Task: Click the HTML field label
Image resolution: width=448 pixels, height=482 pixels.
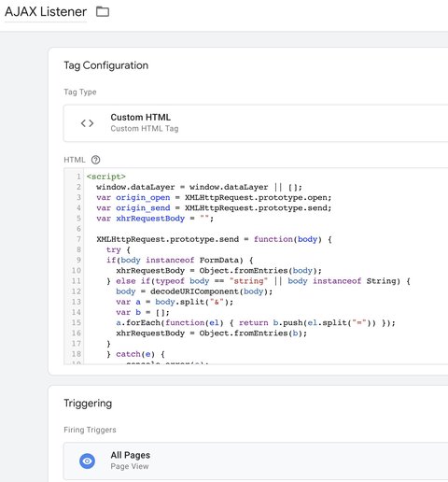Action: [75, 160]
